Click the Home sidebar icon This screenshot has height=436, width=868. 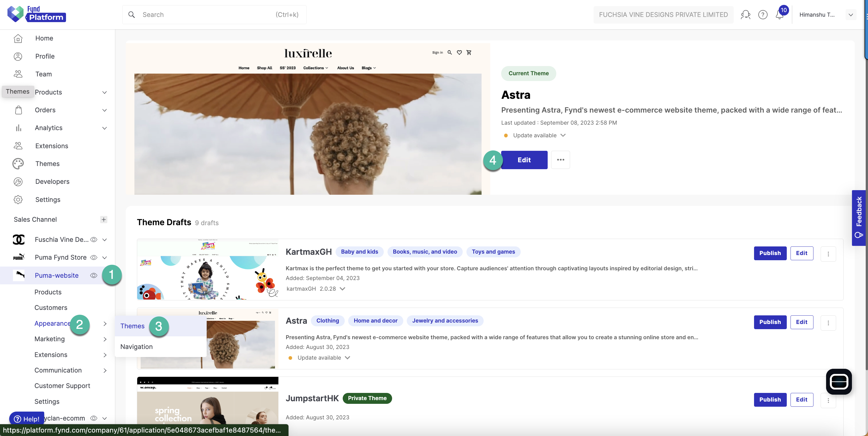[18, 38]
